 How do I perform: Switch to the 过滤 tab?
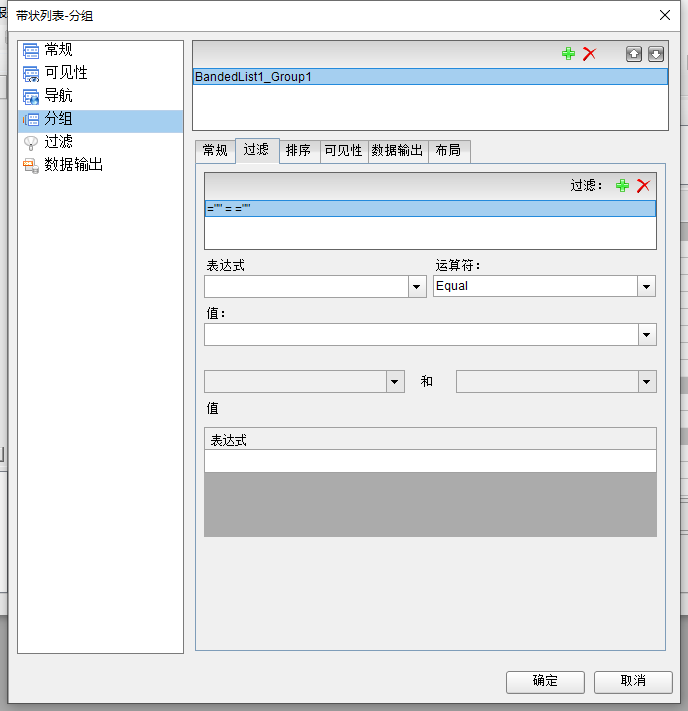[x=257, y=151]
